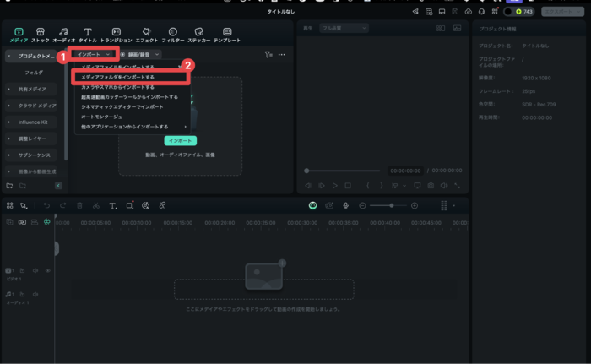Click the voiceover microphone icon
The width and height of the screenshot is (591, 364).
coord(345,205)
